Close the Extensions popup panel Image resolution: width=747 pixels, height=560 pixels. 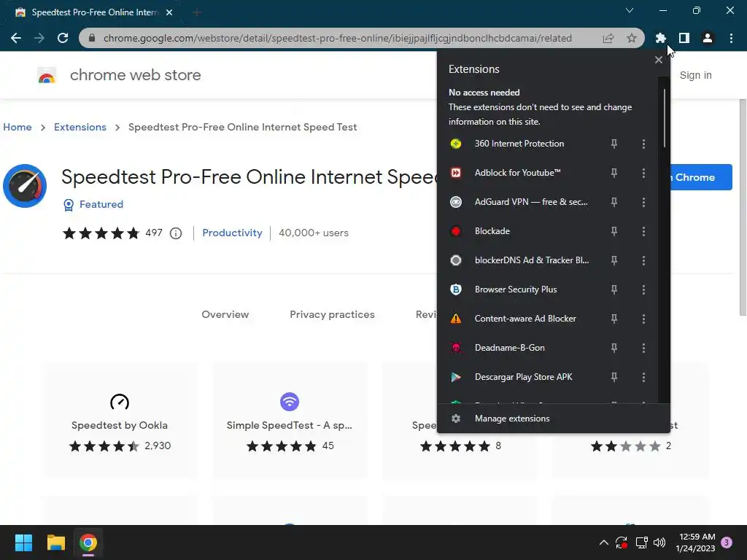click(x=659, y=60)
